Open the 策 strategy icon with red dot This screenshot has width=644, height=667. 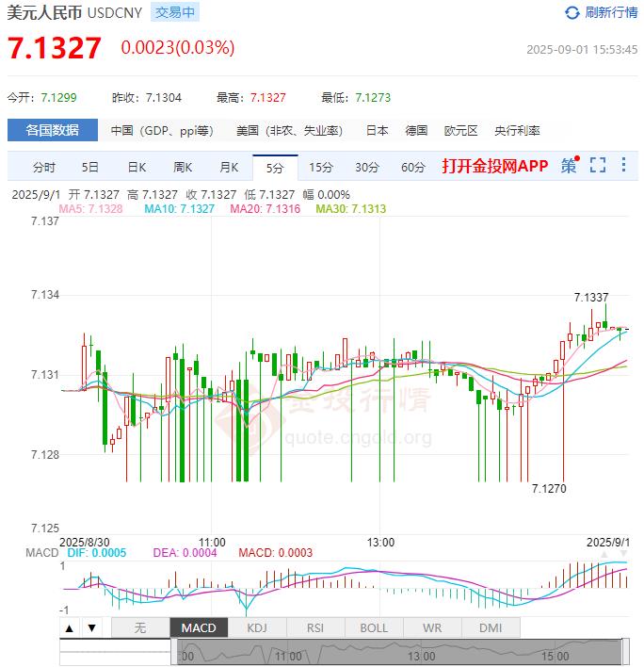coord(570,165)
